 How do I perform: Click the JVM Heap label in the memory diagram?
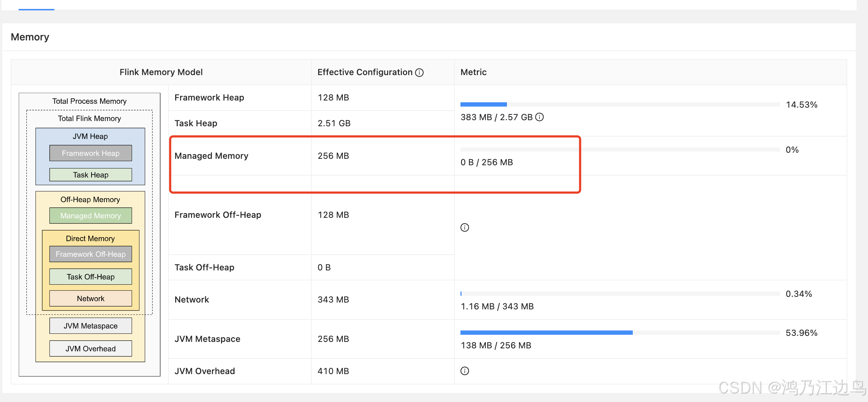click(90, 136)
